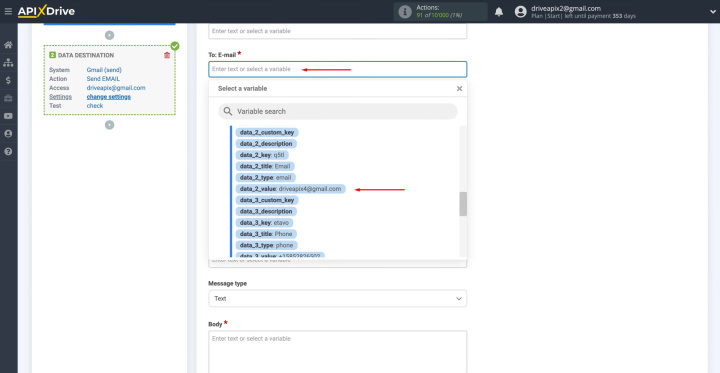Image resolution: width=720 pixels, height=373 pixels.
Task: Select variable data_2_custom_key
Action: 267,132
